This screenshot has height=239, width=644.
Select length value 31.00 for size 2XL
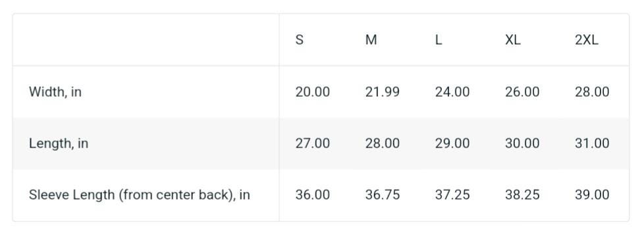click(x=592, y=144)
